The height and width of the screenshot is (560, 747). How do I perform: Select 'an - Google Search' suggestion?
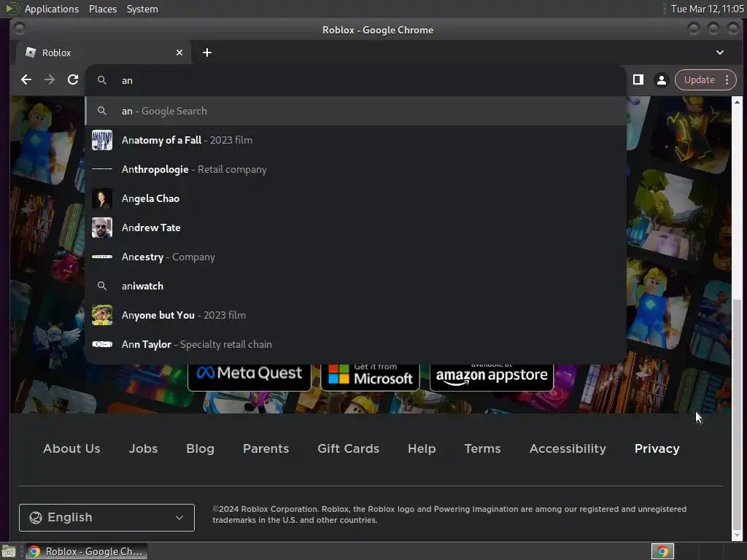[355, 111]
